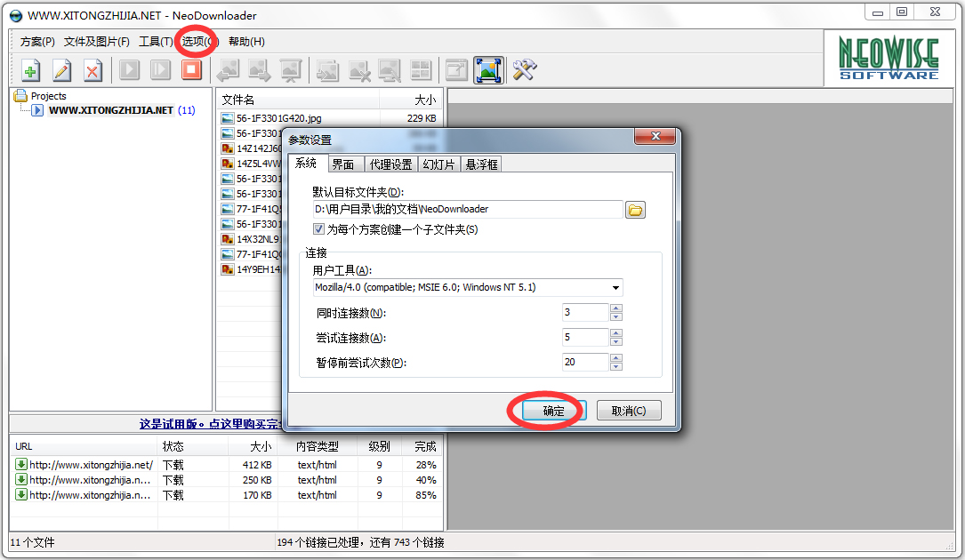This screenshot has width=965, height=560.
Task: Start download using the play icon
Action: click(128, 70)
